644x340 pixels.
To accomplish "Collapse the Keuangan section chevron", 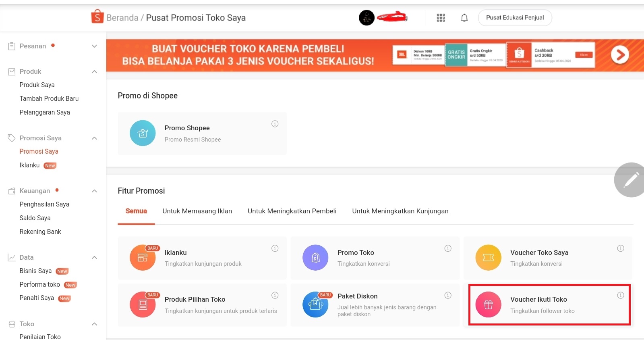I will coord(94,191).
